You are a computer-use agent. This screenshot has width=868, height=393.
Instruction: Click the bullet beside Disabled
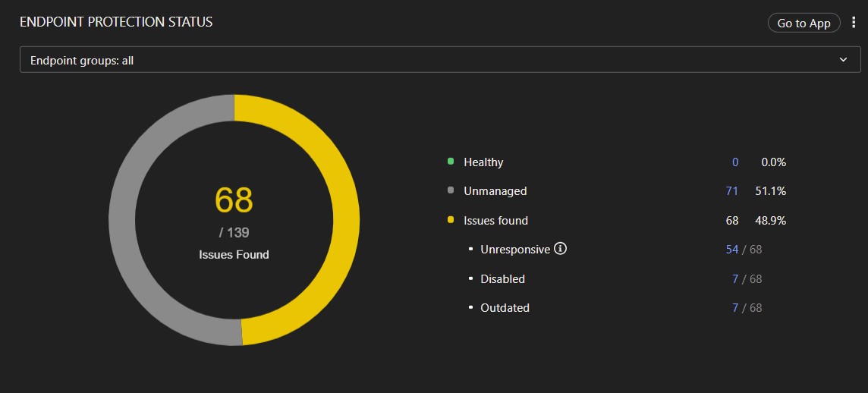click(471, 279)
